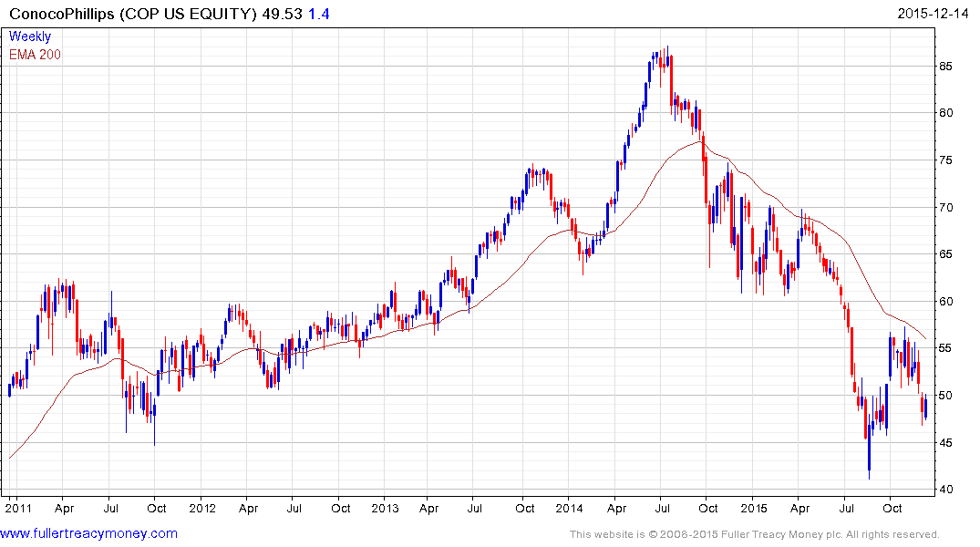Click the 2011 year label on time axis

tap(18, 508)
